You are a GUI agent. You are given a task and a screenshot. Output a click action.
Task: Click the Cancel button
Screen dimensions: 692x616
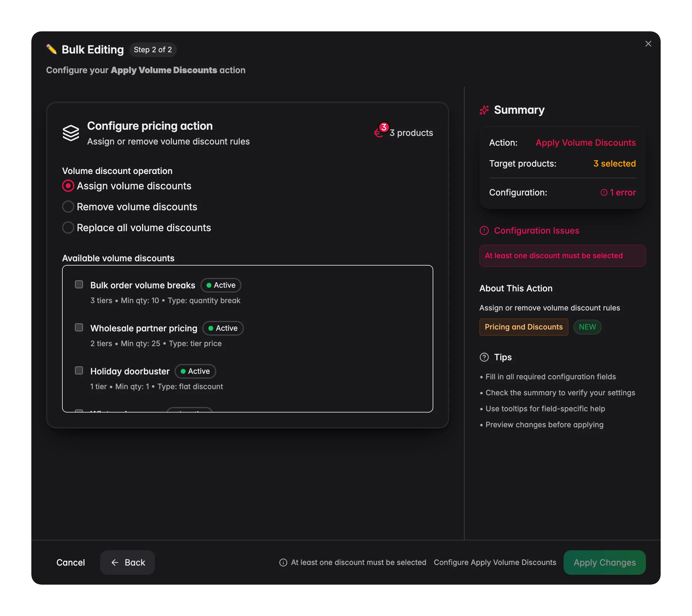click(x=70, y=563)
